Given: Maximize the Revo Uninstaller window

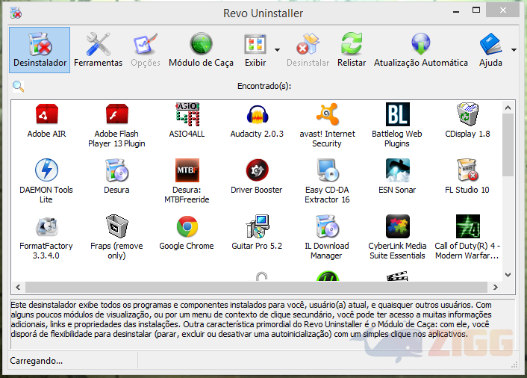Looking at the screenshot, I should (476, 10).
